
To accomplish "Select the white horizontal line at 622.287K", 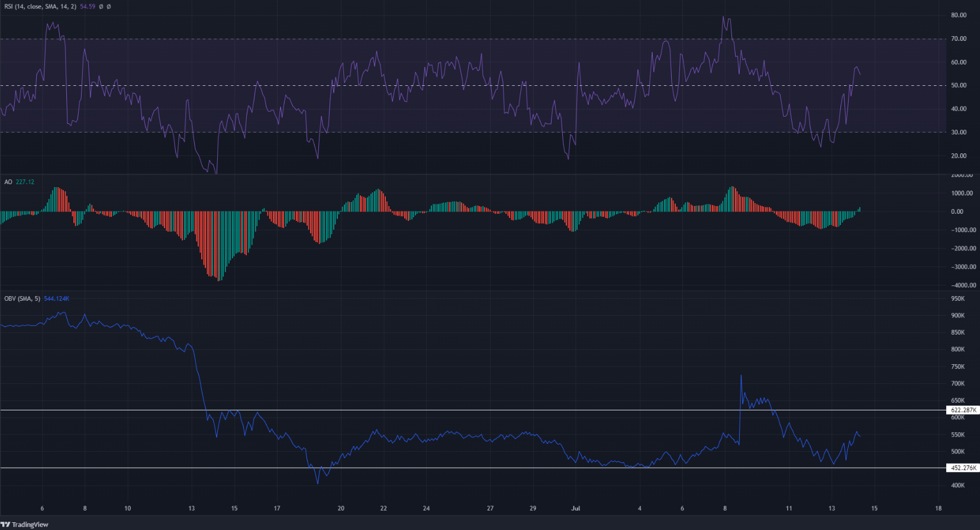I will tap(473, 410).
